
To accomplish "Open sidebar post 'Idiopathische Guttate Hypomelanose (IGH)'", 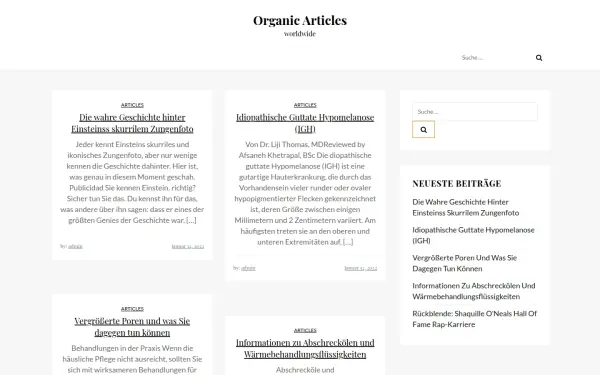I will pos(473,235).
